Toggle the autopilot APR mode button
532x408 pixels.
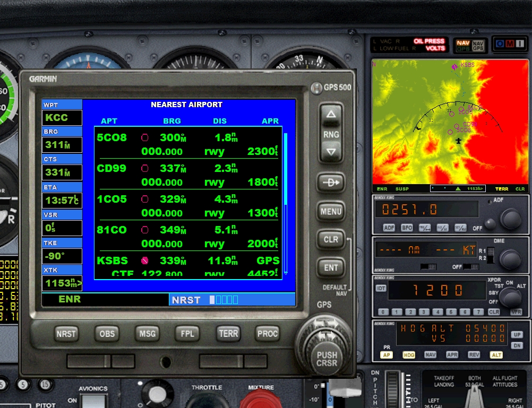pos(452,355)
